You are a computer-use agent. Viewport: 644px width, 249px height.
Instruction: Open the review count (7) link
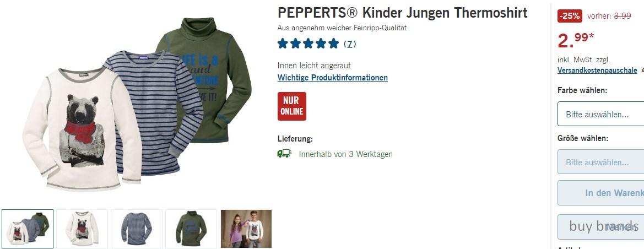click(349, 44)
